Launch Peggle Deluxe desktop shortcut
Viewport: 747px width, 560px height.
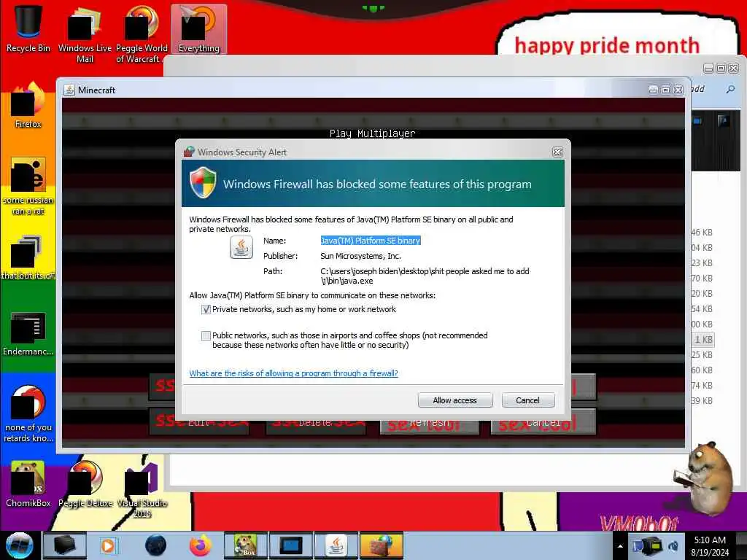[85, 484]
